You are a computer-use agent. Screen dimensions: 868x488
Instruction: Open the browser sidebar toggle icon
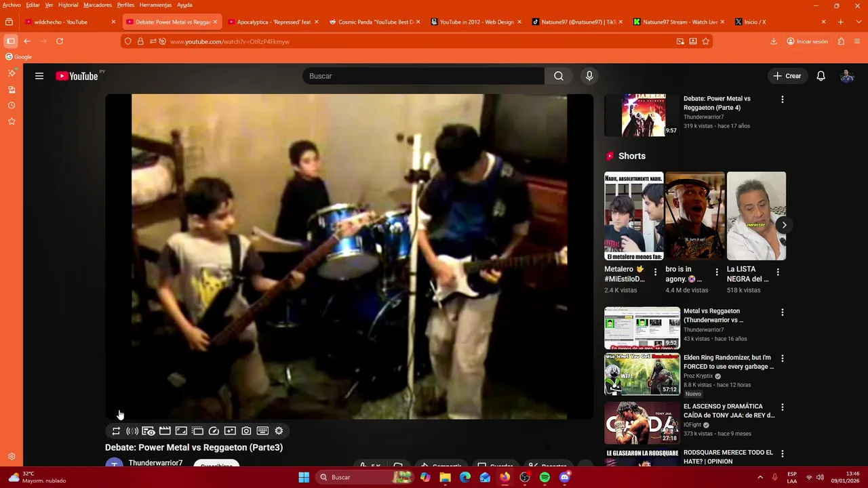click(x=11, y=41)
